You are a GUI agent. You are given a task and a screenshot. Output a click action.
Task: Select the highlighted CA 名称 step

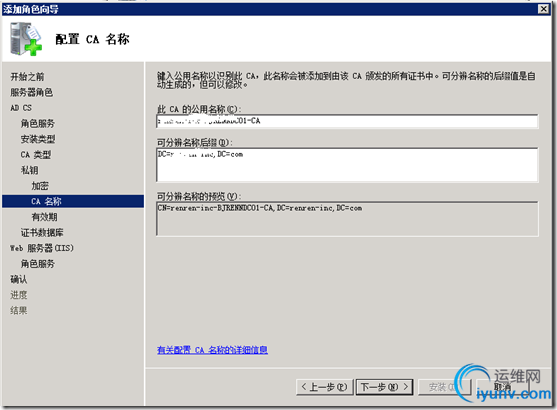(73, 201)
